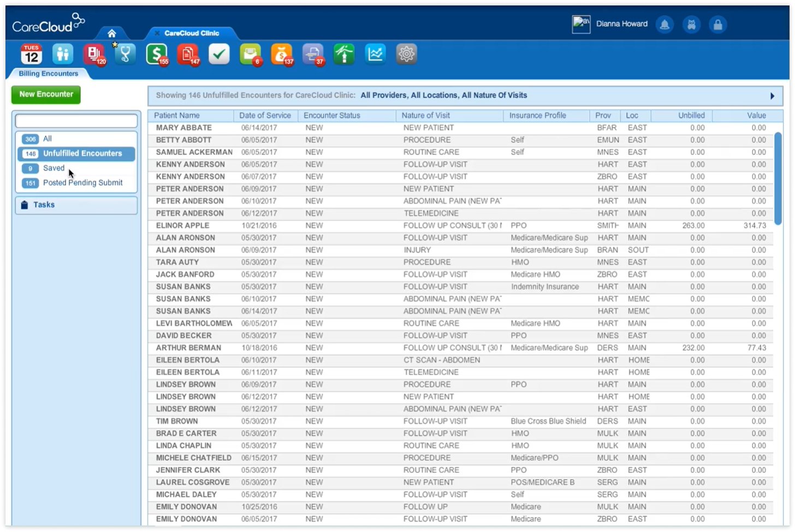Expand the Tasks section

44,205
